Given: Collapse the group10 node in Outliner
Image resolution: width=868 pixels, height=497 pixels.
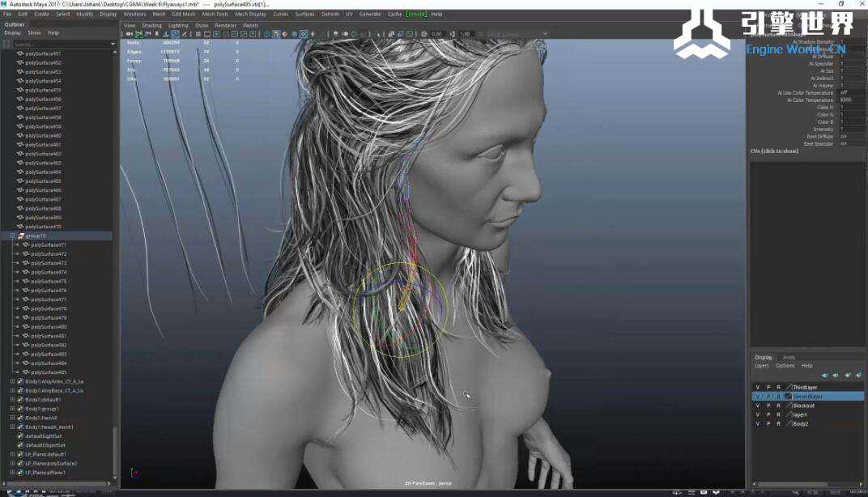Looking at the screenshot, I should [x=12, y=236].
